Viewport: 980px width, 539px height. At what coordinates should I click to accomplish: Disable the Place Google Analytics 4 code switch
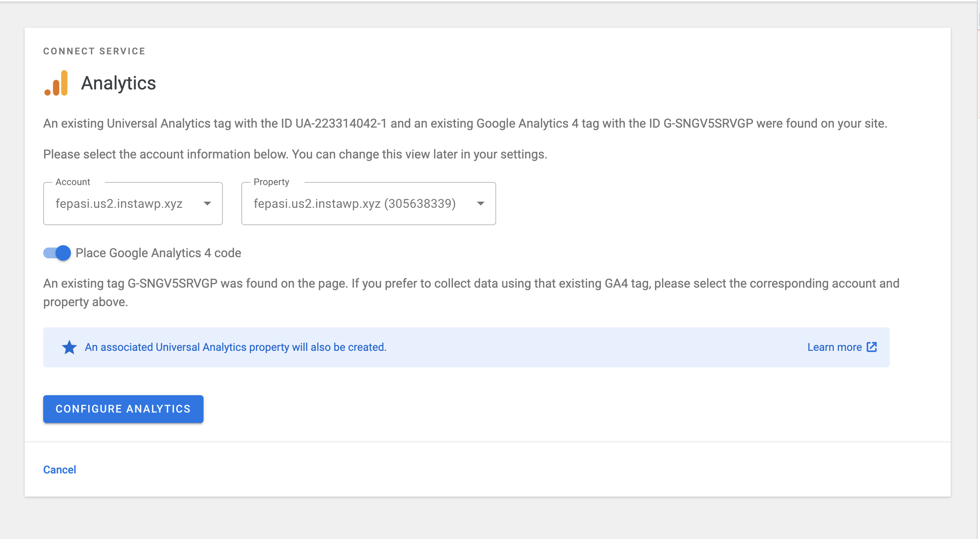pyautogui.click(x=57, y=253)
